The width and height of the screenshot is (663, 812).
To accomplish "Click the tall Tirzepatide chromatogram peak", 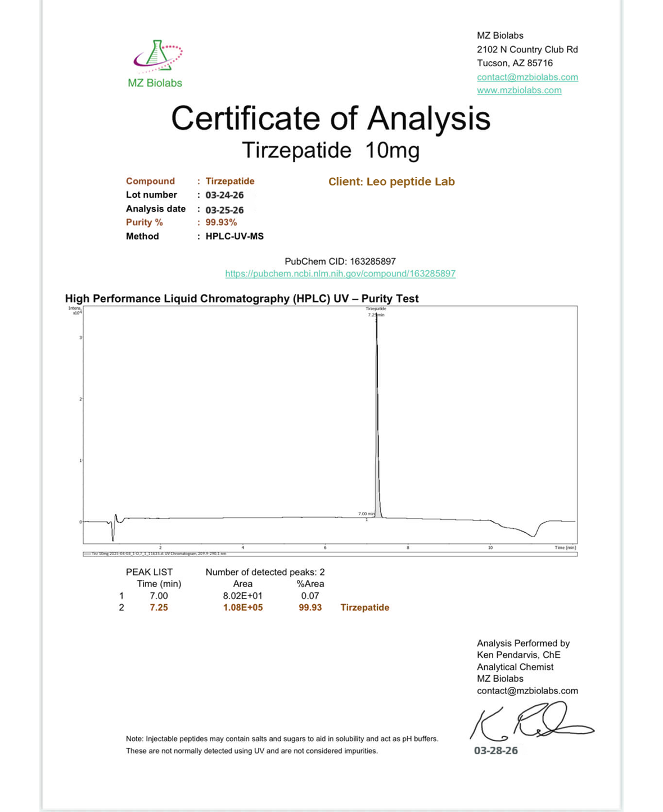I will [377, 416].
